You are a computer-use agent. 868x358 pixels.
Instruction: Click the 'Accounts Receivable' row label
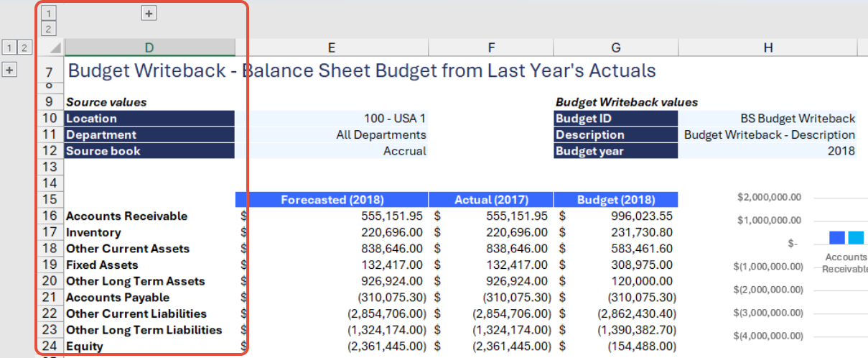click(127, 216)
